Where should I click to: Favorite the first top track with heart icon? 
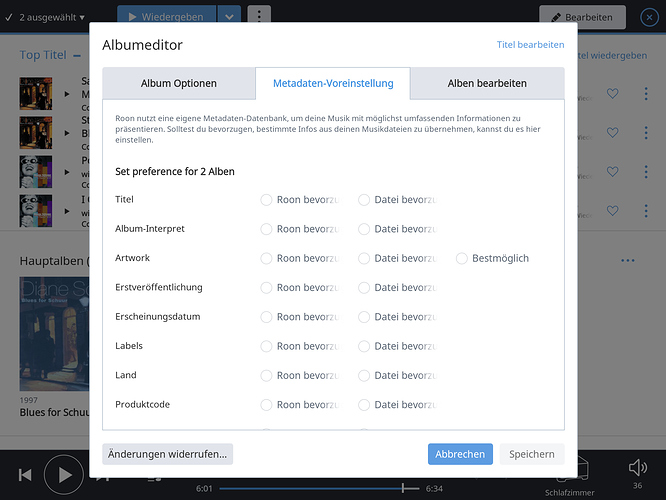point(612,93)
